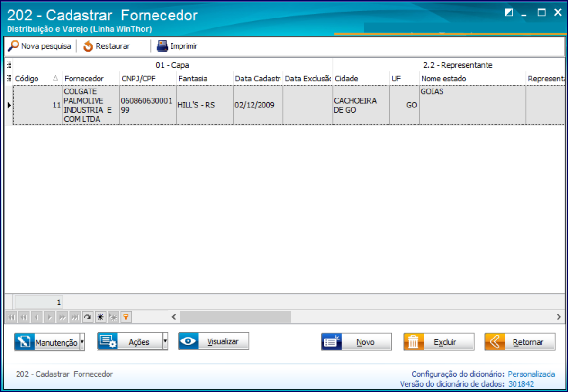Click the Excluir button label

[445, 342]
